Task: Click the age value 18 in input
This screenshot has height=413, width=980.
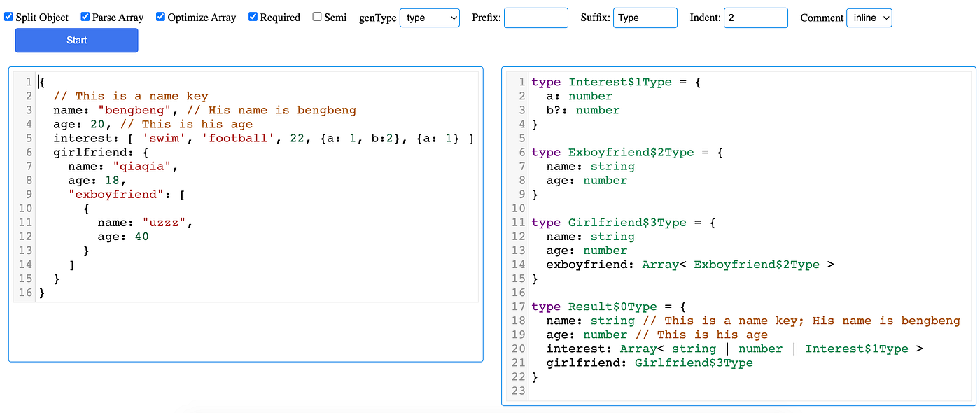Action: pyautogui.click(x=112, y=180)
